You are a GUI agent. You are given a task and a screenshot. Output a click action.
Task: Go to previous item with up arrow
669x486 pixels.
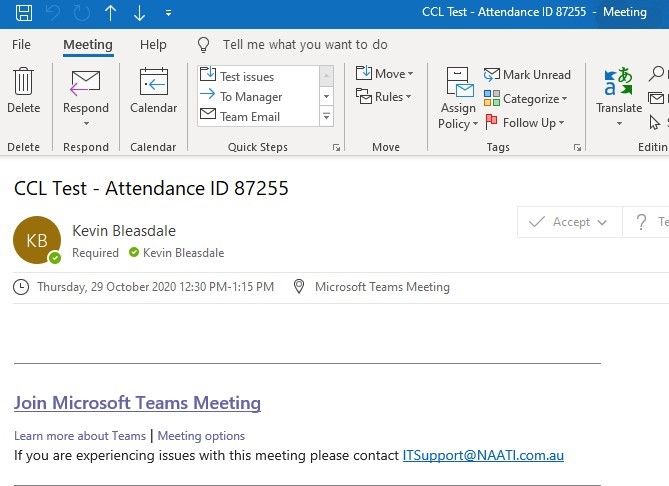(111, 13)
